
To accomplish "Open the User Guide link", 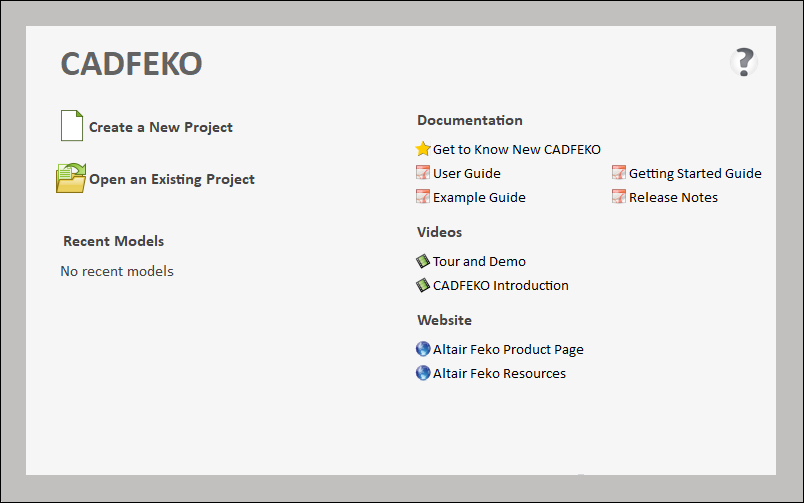I will pyautogui.click(x=467, y=173).
